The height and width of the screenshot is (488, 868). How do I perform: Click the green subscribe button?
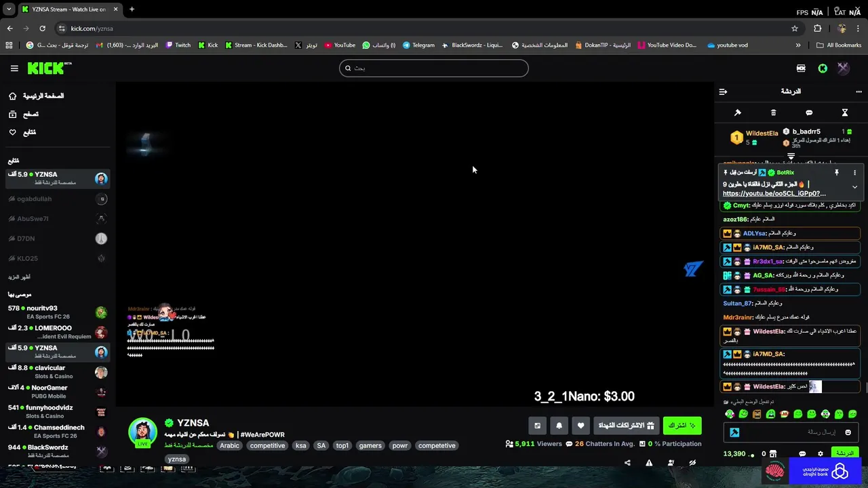pos(682,426)
